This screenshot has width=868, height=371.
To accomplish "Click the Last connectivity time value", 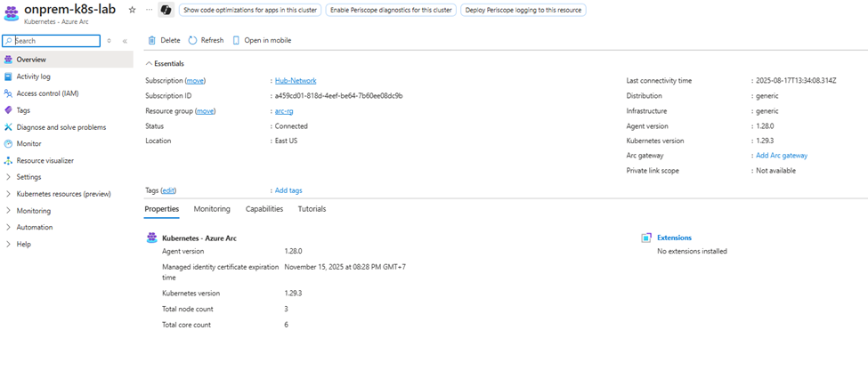I will 796,81.
